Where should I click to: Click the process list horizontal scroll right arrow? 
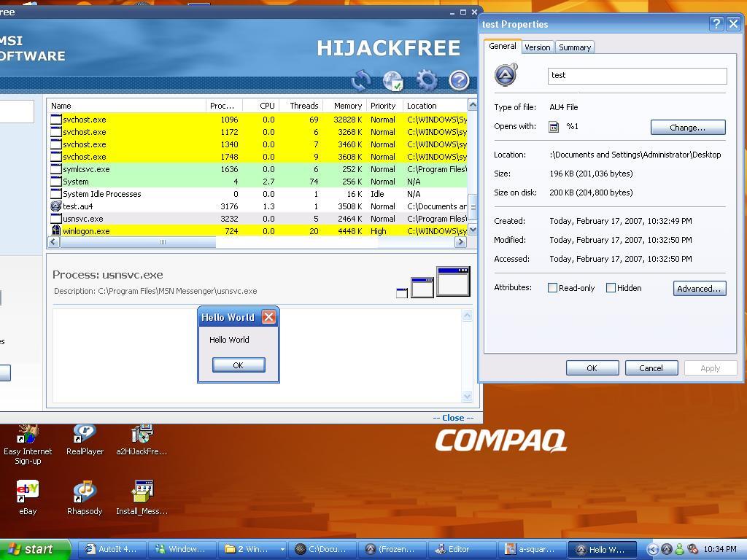tap(460, 242)
